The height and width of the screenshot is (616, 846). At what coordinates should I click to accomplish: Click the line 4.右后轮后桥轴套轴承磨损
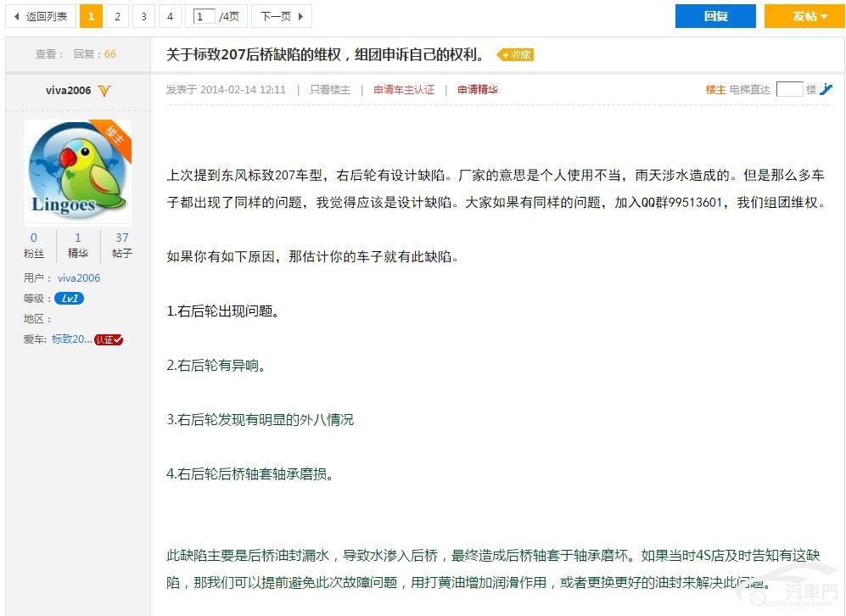pos(249,474)
